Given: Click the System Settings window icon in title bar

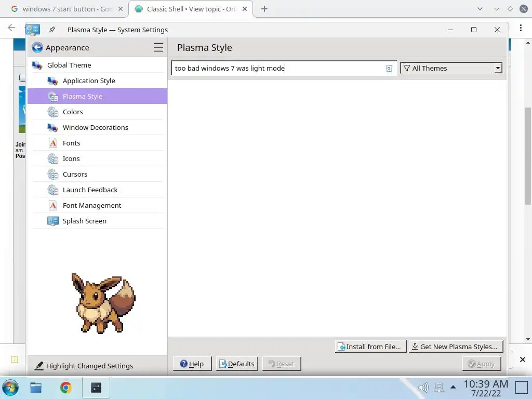Looking at the screenshot, I should pos(33,30).
